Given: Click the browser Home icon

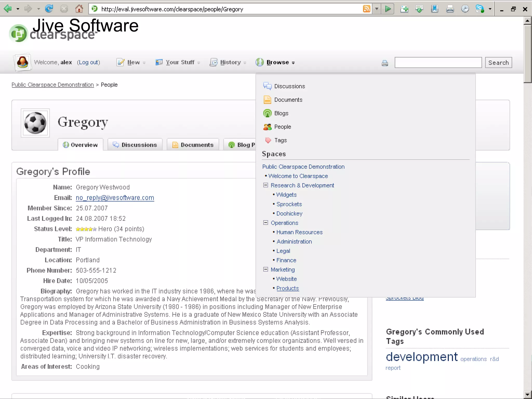Looking at the screenshot, I should pyautogui.click(x=79, y=9).
